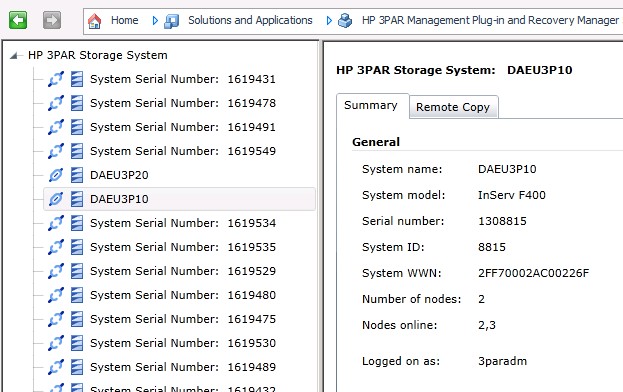The image size is (623, 392).
Task: Click the gray forward arrow button
Action: click(x=52, y=20)
